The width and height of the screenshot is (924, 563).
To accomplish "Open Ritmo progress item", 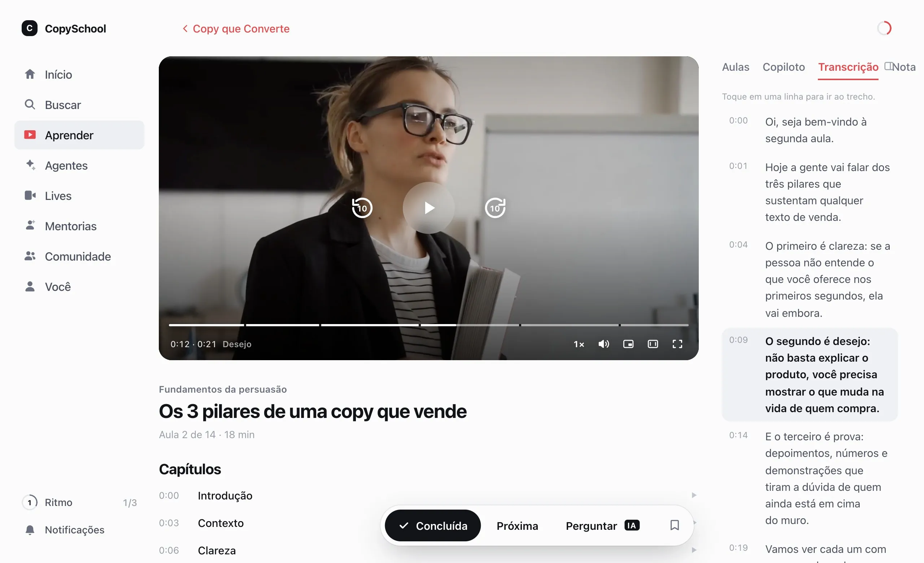I will [79, 502].
